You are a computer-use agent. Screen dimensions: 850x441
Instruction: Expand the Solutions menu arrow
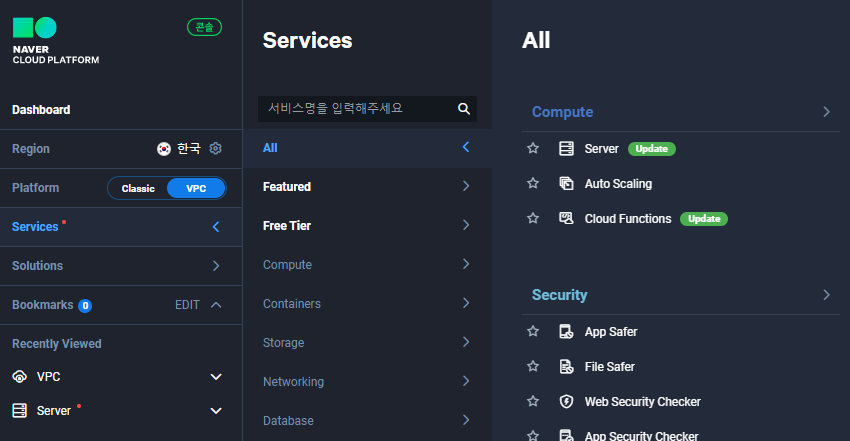216,265
